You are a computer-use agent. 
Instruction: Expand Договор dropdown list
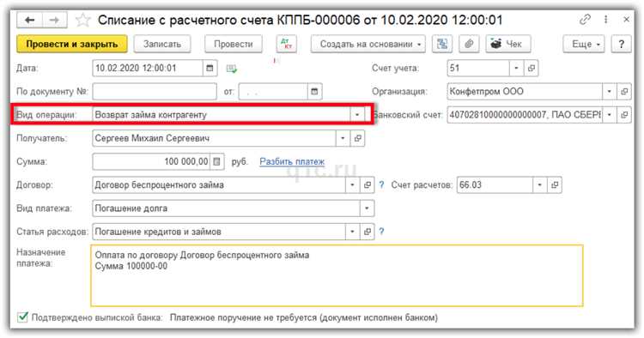[x=352, y=185]
